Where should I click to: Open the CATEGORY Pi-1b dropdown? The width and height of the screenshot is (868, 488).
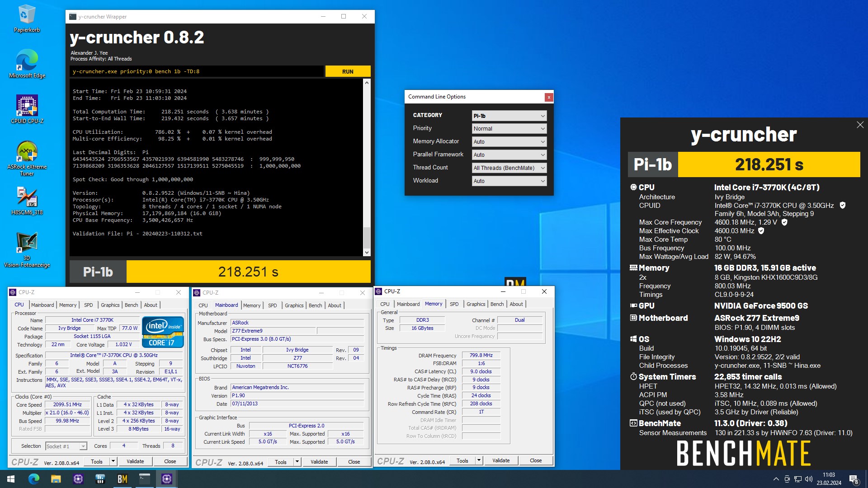click(x=509, y=116)
